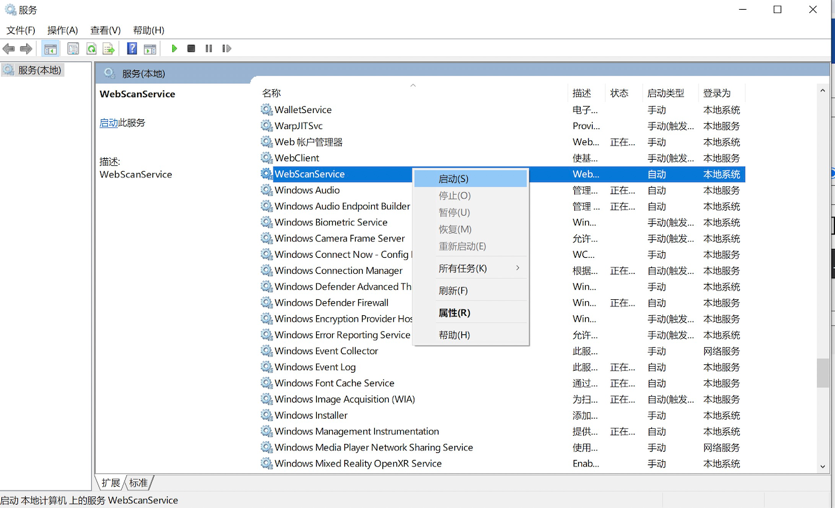Choose 启动(S) in the context menu
Image resolution: width=835 pixels, height=508 pixels.
pos(471,179)
